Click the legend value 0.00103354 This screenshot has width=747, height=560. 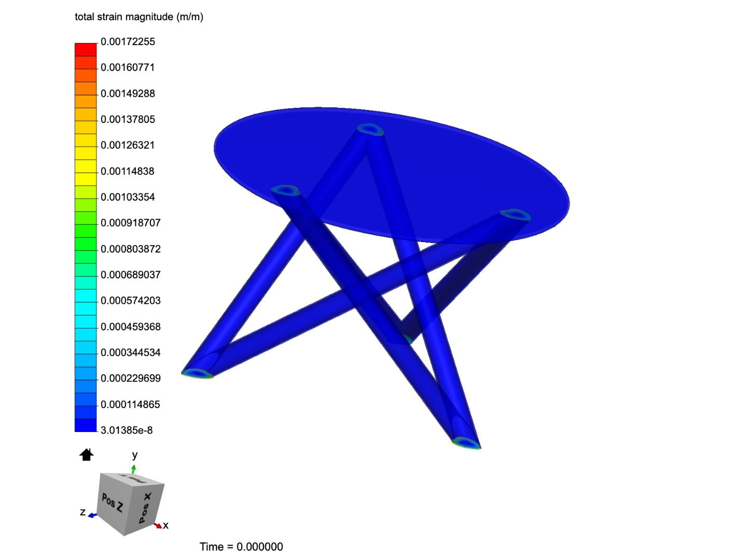(x=128, y=197)
